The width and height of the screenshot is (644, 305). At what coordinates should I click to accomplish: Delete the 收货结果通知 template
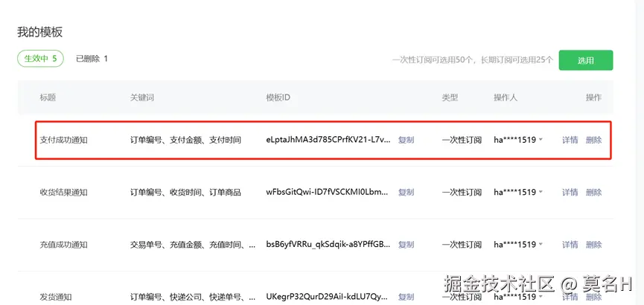593,192
